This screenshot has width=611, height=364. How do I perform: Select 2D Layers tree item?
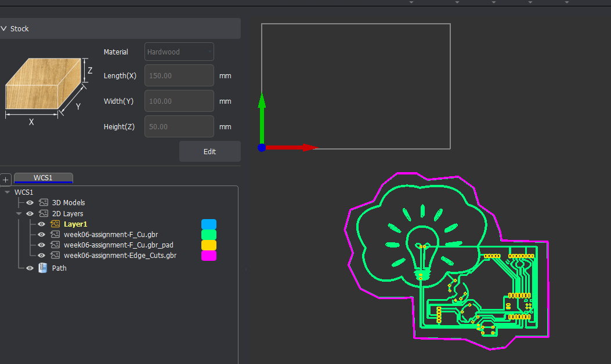pos(67,213)
